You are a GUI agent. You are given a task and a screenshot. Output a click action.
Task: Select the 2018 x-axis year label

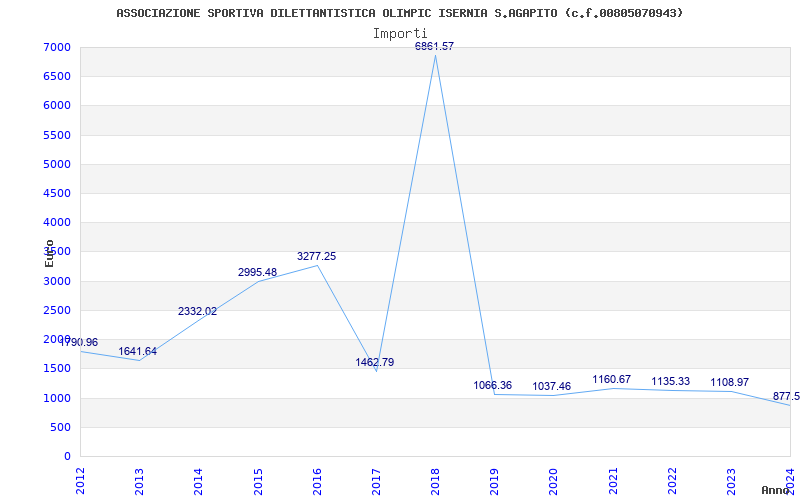435,481
